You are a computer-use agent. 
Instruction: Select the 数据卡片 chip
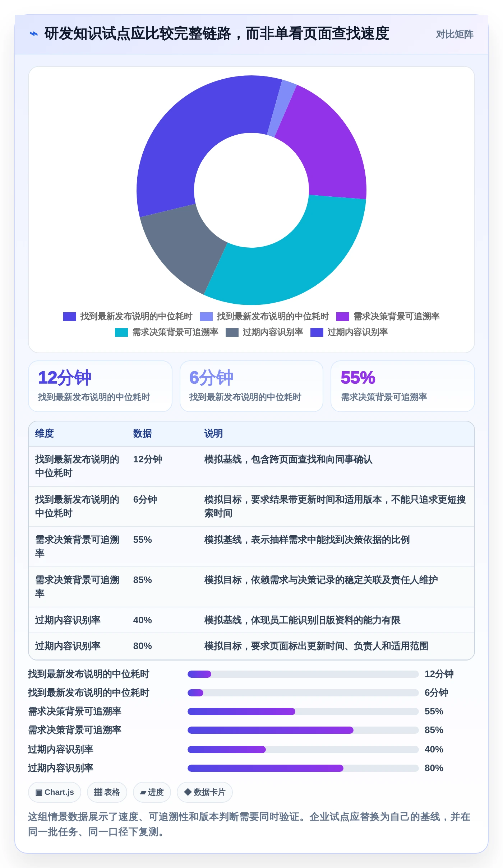(x=205, y=792)
